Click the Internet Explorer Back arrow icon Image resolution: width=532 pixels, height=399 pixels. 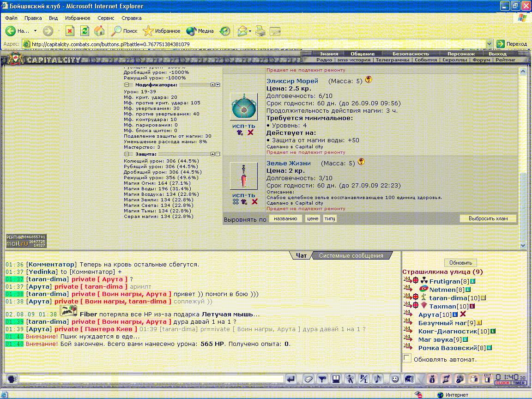[11, 31]
